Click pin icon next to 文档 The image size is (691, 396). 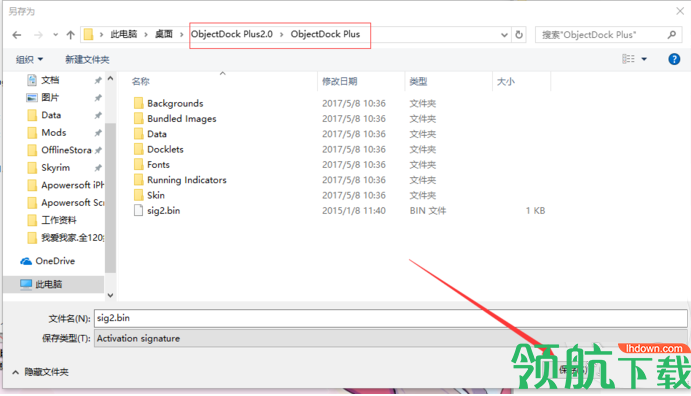[x=98, y=80]
